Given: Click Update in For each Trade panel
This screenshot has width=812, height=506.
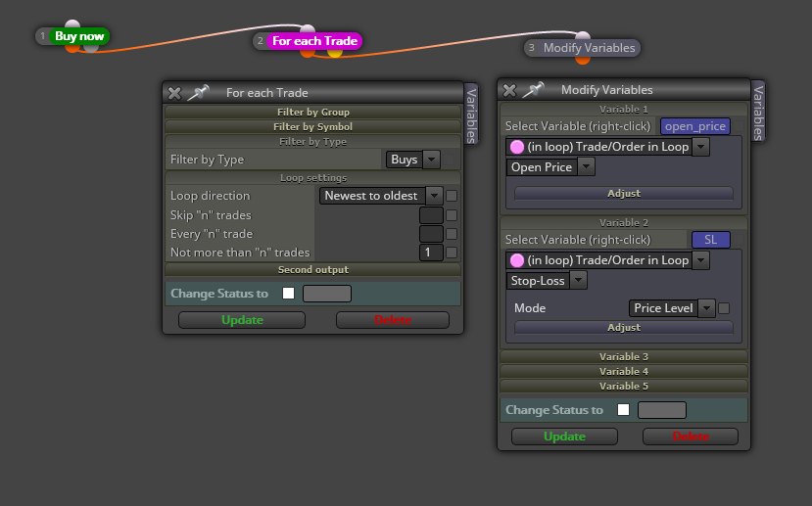Looking at the screenshot, I should 242,320.
